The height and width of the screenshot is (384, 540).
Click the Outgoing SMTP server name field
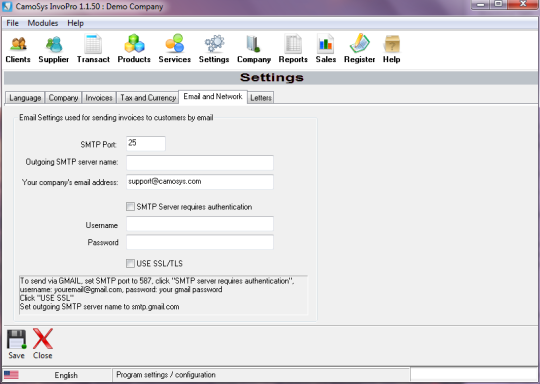pos(200,163)
